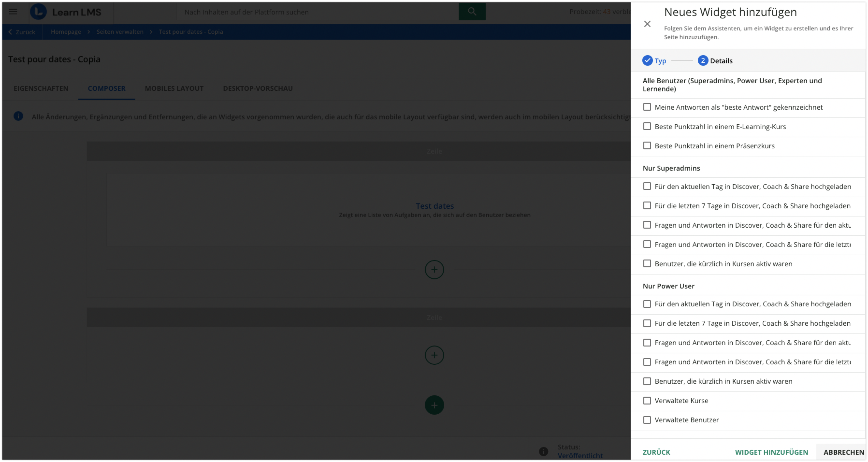Click the second 'Zeile' row header
This screenshot has width=868, height=462.
(359, 318)
